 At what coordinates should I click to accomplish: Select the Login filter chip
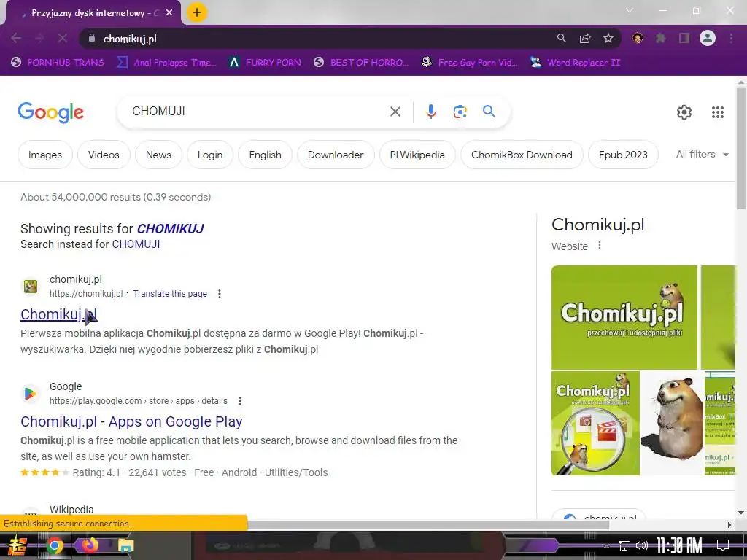coord(209,155)
